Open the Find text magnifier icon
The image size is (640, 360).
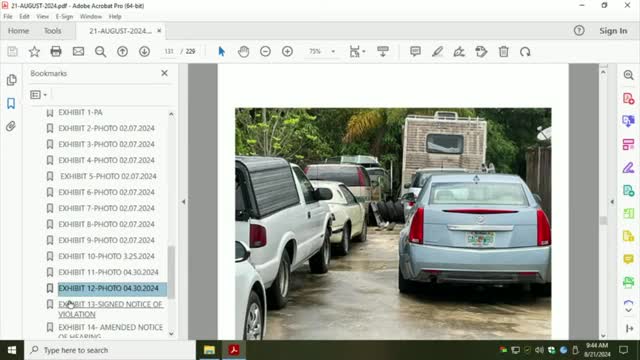tap(100, 51)
